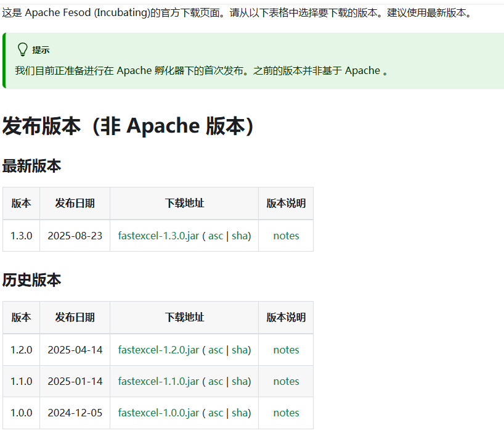Click the 发布版本（非 Apache 版本）heading
504x433 pixels.
coord(128,126)
